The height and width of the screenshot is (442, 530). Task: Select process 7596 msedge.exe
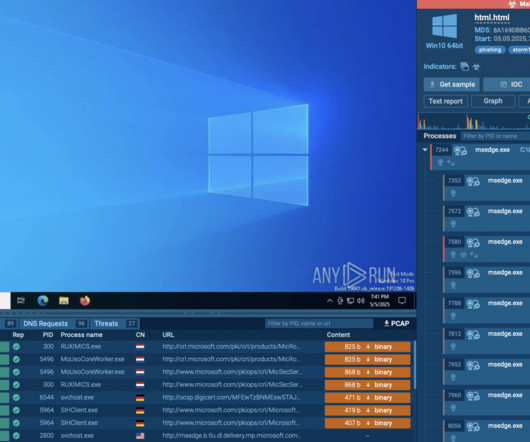[487, 279]
